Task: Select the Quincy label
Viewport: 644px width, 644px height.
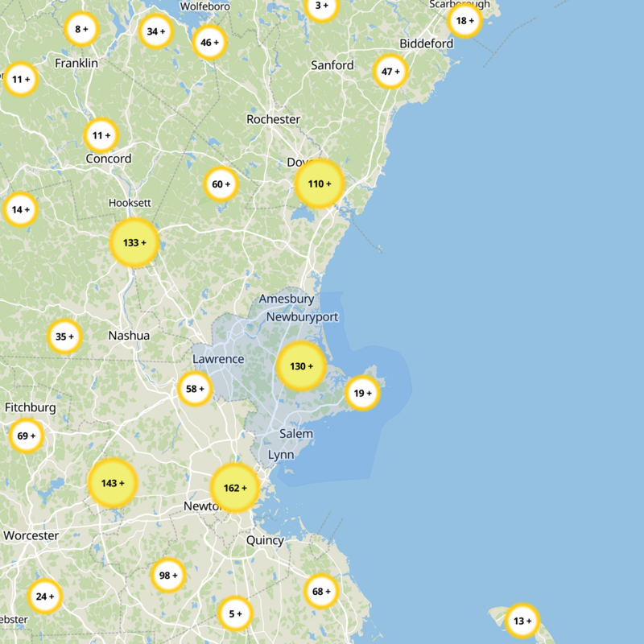Action: point(265,540)
